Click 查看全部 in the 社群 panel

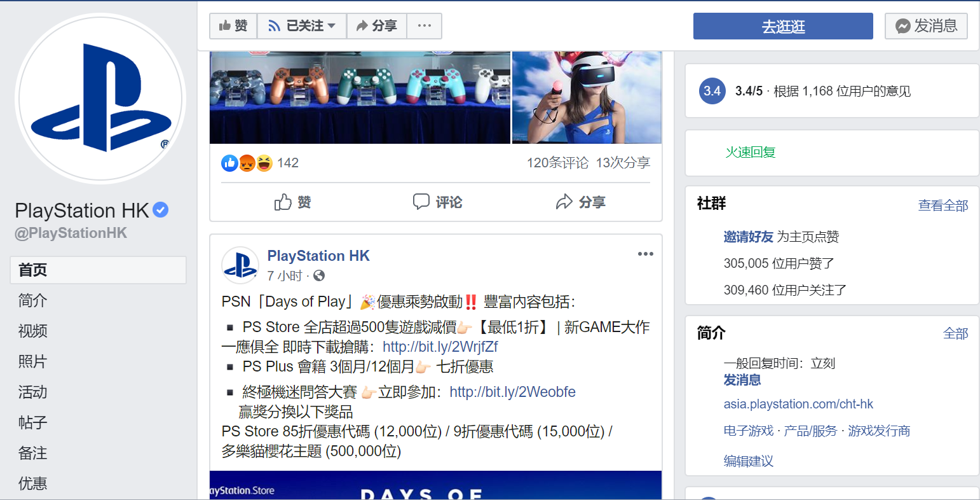point(943,205)
